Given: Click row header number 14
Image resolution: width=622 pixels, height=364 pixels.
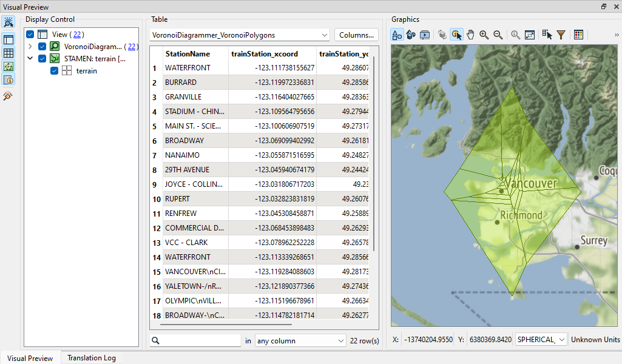Looking at the screenshot, I should tap(157, 257).
